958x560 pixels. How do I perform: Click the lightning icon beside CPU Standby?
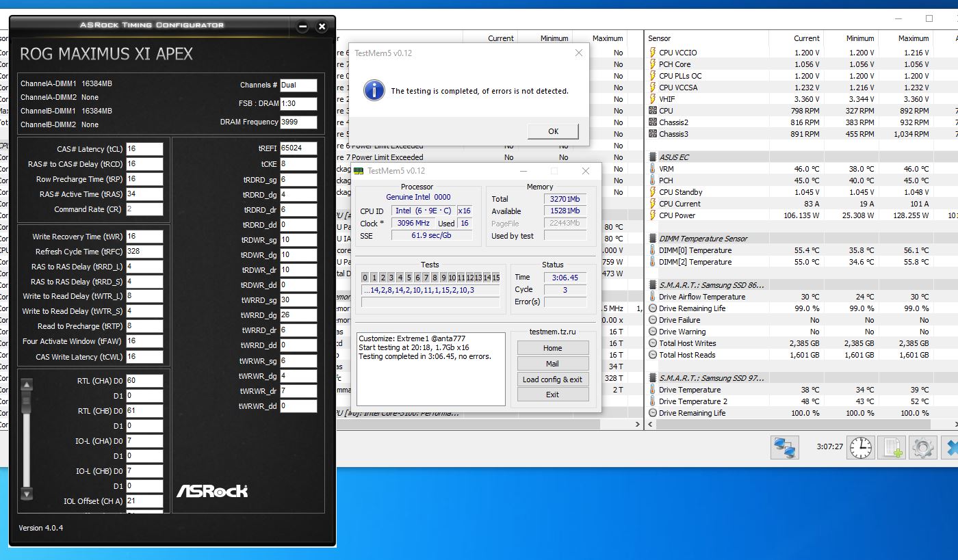click(652, 192)
